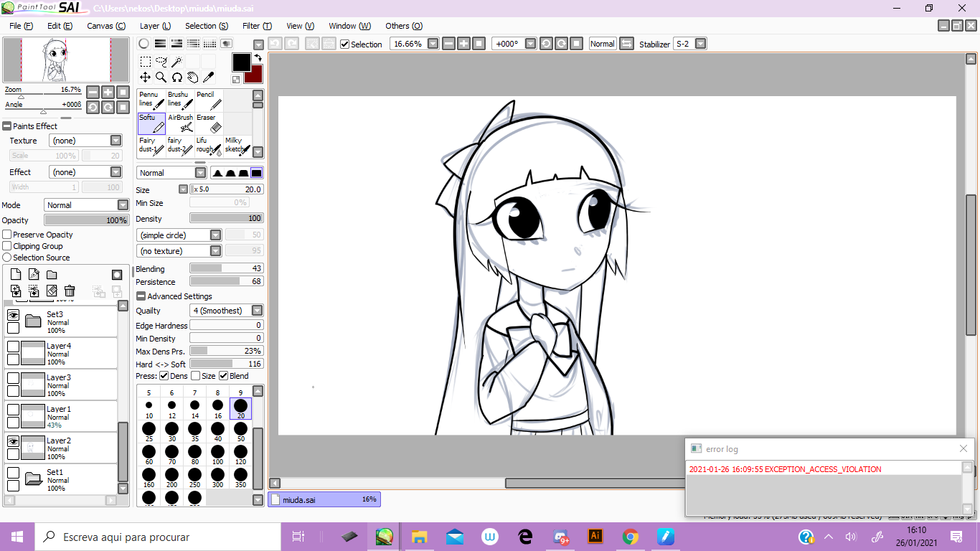Create a new normal layer
Image resolution: width=980 pixels, height=551 pixels.
[16, 274]
